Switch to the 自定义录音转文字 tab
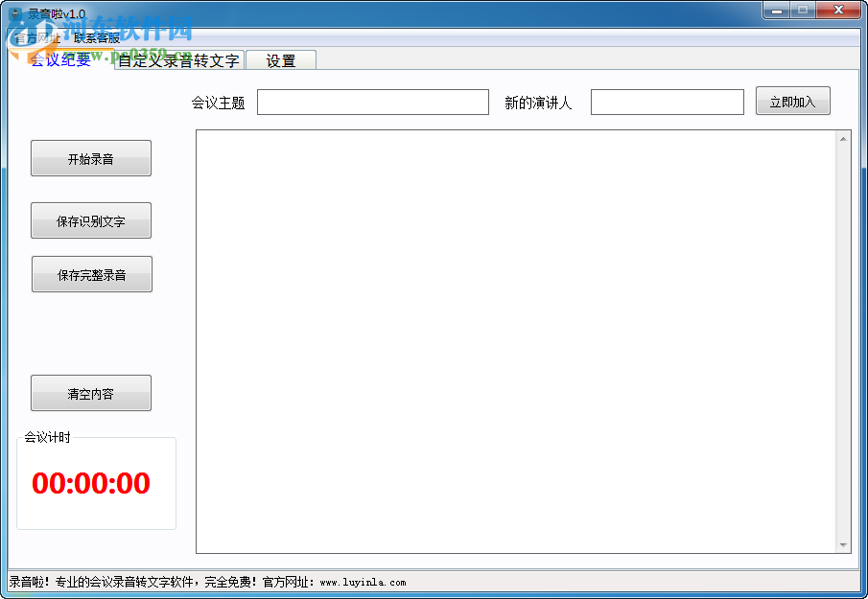This screenshot has width=868, height=599. [x=177, y=59]
